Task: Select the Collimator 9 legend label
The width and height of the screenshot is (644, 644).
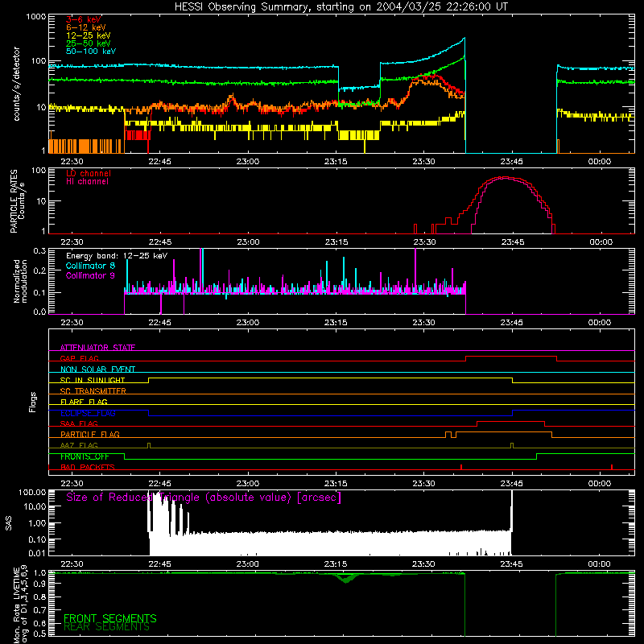Action: 90,275
